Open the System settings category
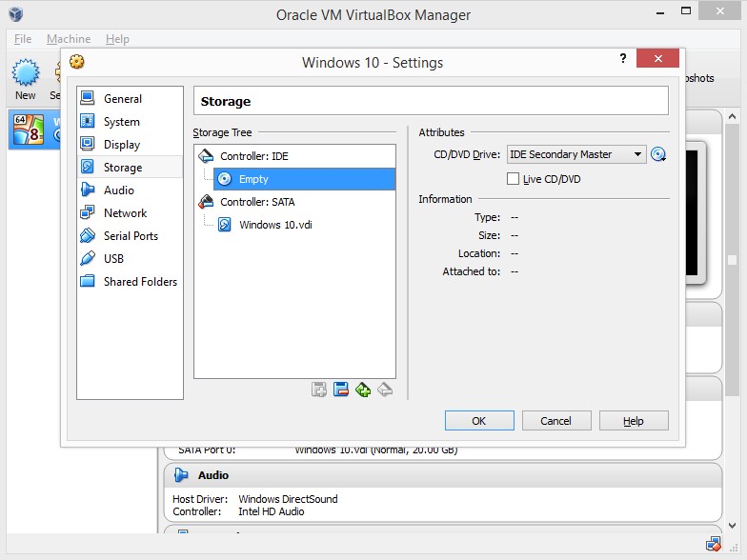The width and height of the screenshot is (747, 560). click(130, 122)
